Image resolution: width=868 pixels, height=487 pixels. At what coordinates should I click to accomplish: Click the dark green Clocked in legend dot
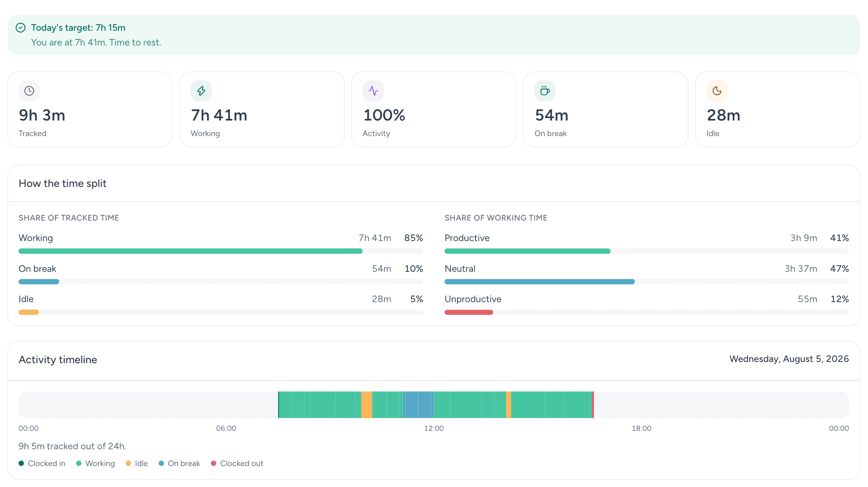21,463
